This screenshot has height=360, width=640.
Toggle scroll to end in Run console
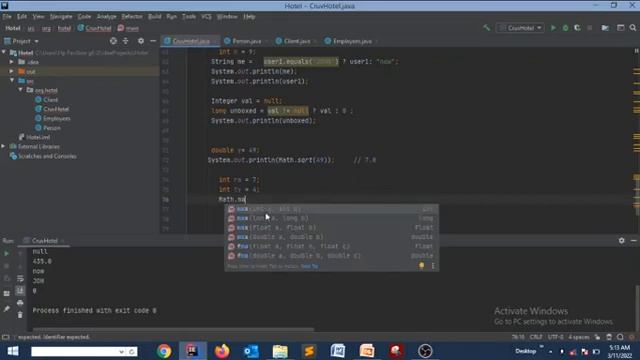click(20, 291)
